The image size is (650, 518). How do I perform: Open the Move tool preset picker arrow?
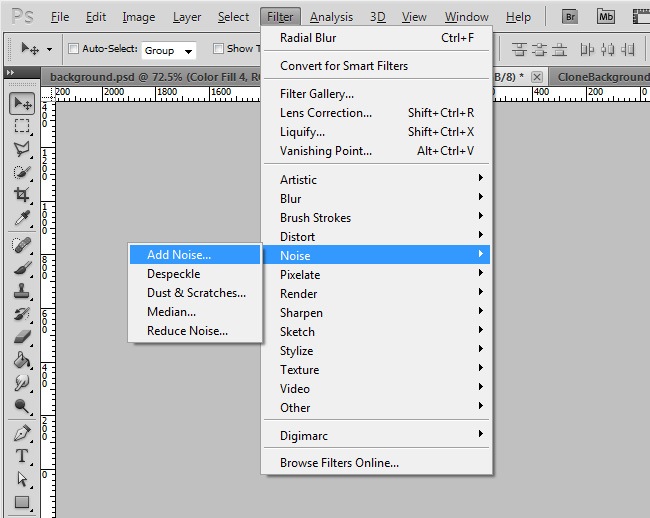[x=49, y=50]
